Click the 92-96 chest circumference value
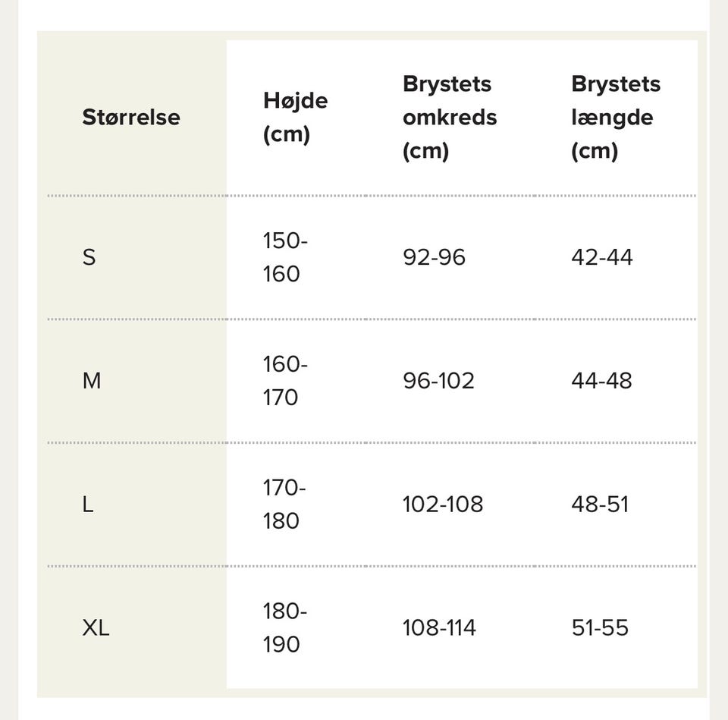This screenshot has width=728, height=720. coord(434,257)
